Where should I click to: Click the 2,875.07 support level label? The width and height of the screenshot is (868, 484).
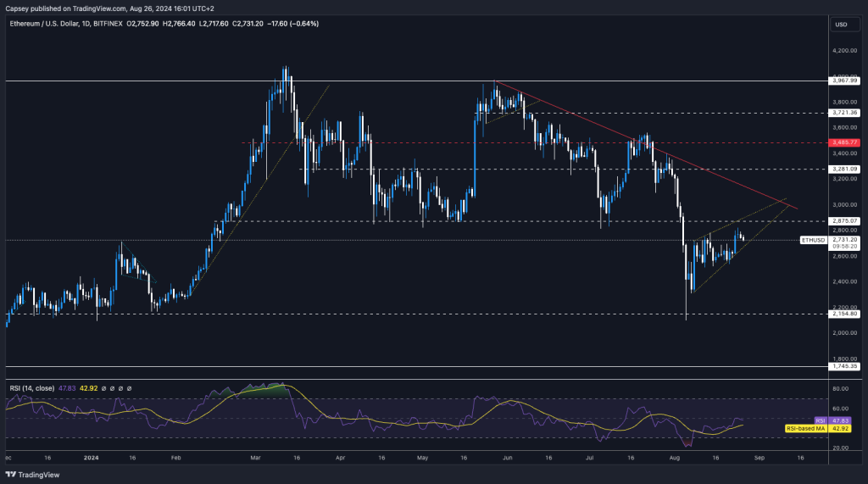tap(844, 221)
